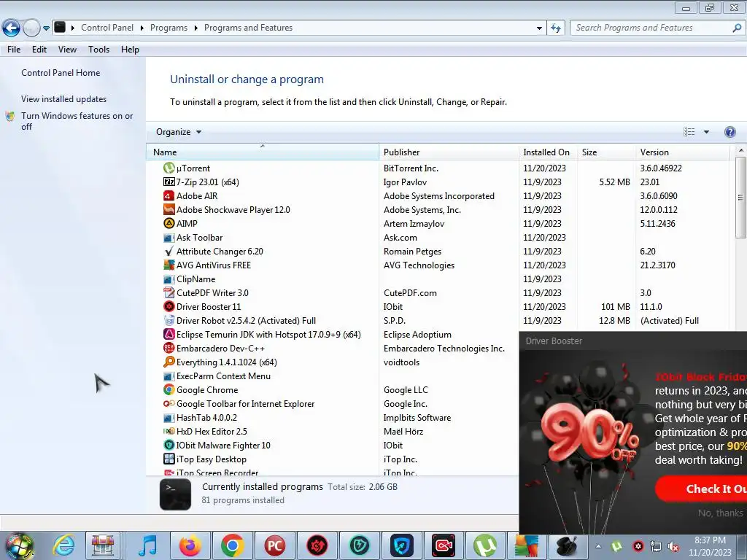Open the Edit menu

click(x=39, y=50)
